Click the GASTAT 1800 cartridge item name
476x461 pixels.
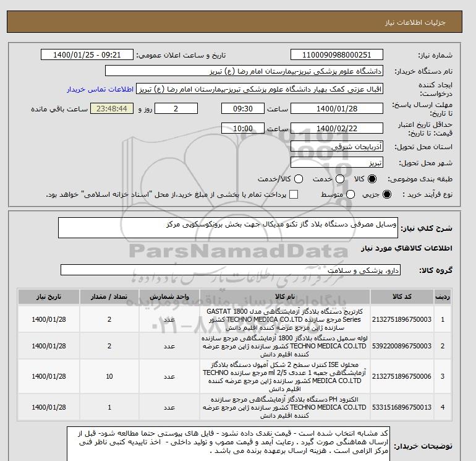click(285, 319)
